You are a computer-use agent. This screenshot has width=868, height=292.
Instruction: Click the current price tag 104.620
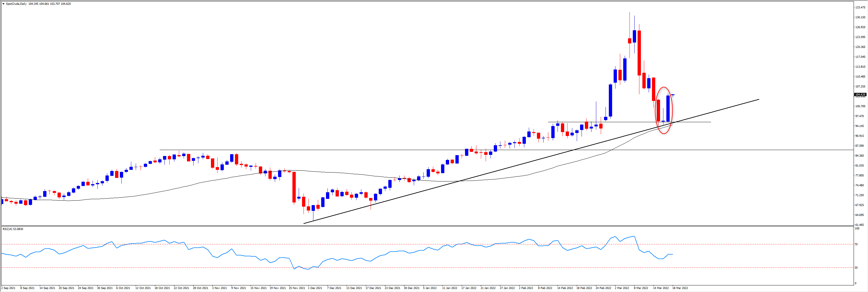point(860,95)
